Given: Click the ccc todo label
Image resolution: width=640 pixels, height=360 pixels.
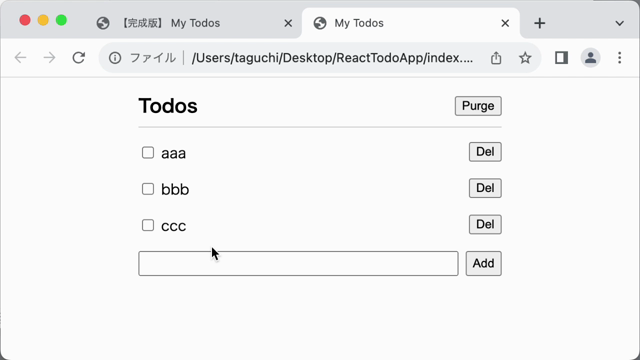Looking at the screenshot, I should click(x=173, y=227).
